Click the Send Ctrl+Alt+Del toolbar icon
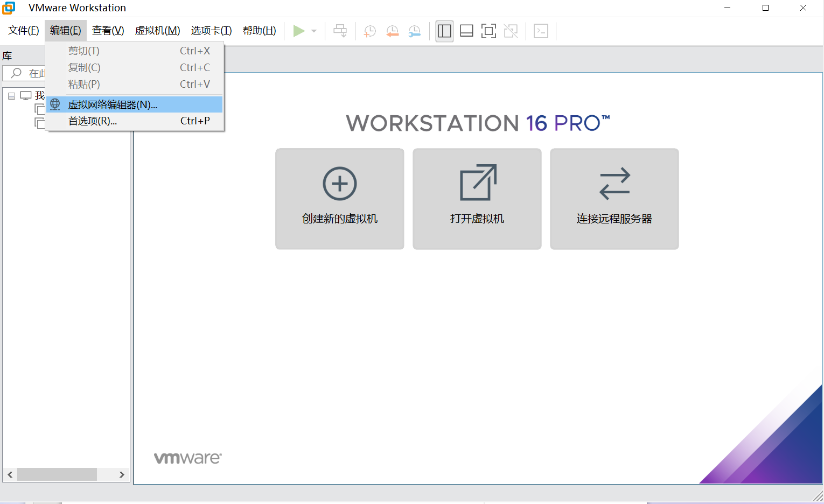Viewport: 824px width, 504px height. point(340,31)
